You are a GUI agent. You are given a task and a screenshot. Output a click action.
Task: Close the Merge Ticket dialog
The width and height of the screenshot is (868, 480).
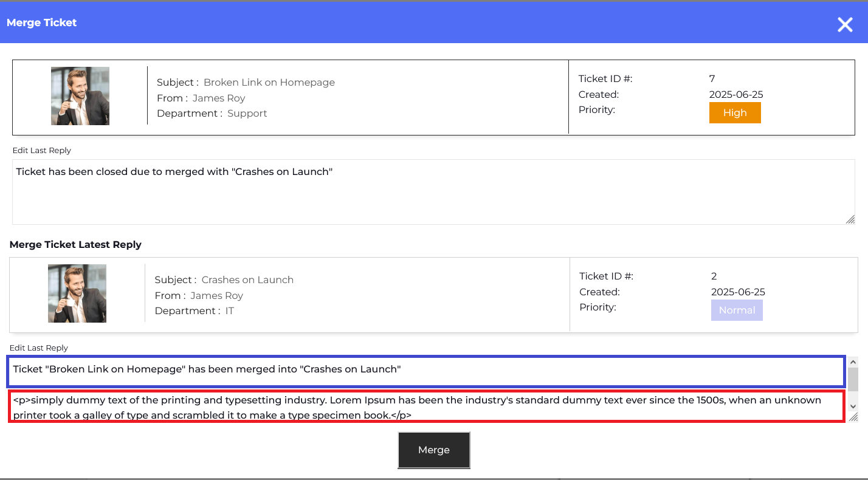[x=845, y=24]
